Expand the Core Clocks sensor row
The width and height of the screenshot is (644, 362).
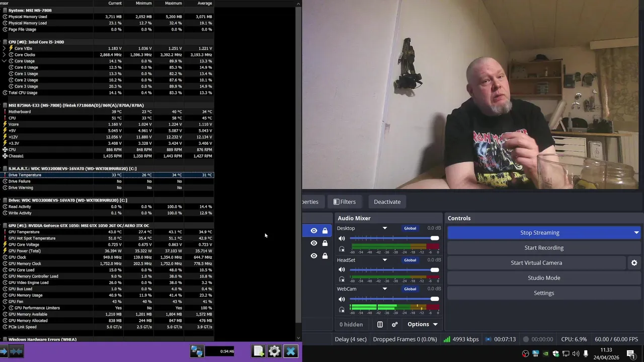[x=5, y=55]
